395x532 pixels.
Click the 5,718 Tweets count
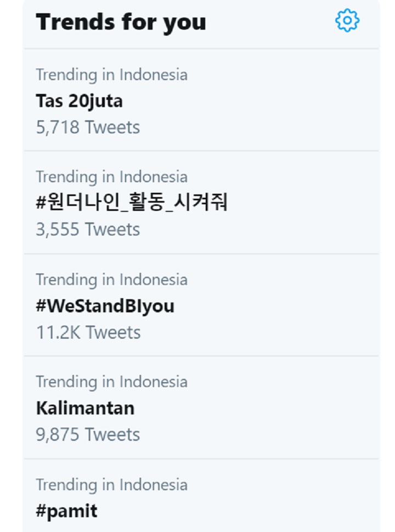[x=88, y=127]
